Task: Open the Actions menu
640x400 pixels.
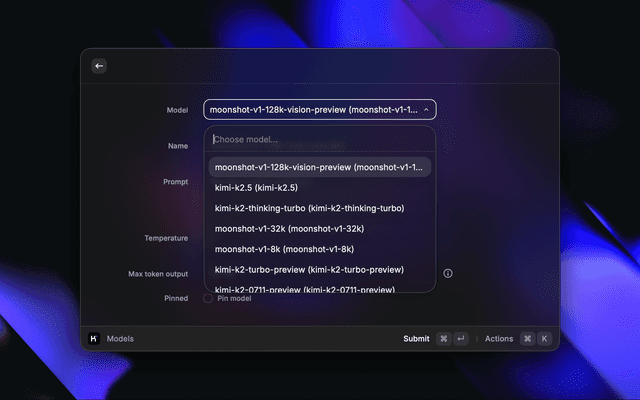Action: click(x=499, y=339)
